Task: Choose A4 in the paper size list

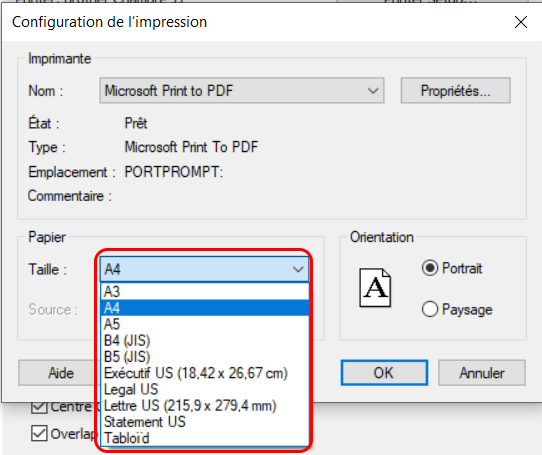Action: pyautogui.click(x=204, y=308)
